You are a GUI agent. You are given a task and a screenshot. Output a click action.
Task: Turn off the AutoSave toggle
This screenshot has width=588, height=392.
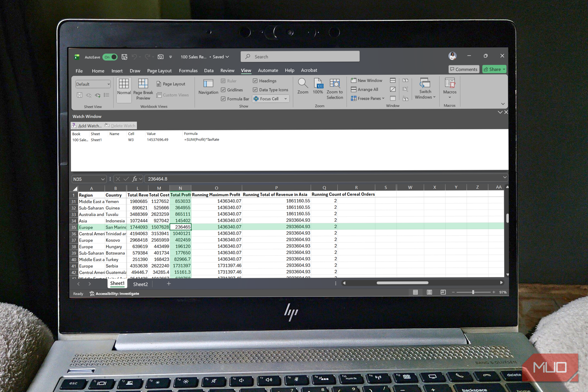110,57
